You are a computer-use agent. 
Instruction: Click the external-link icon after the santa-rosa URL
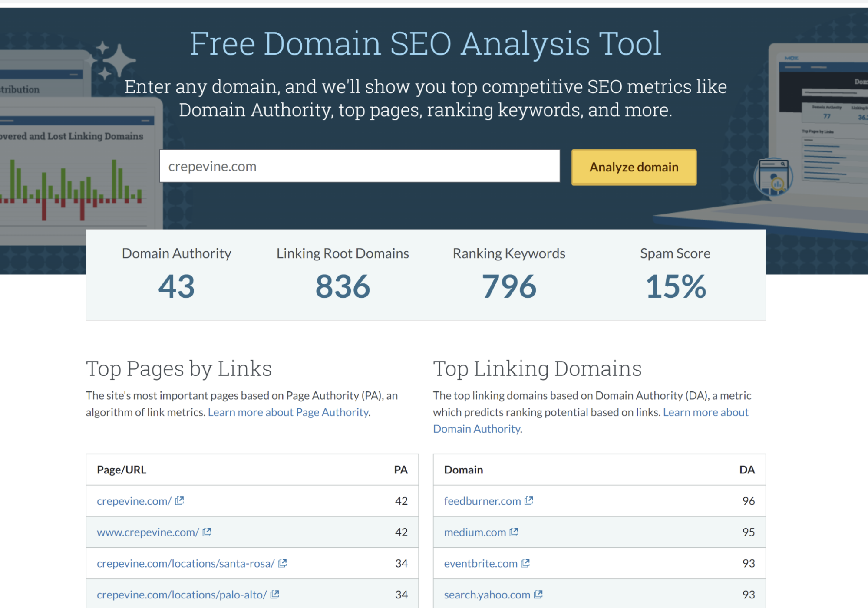pyautogui.click(x=282, y=563)
